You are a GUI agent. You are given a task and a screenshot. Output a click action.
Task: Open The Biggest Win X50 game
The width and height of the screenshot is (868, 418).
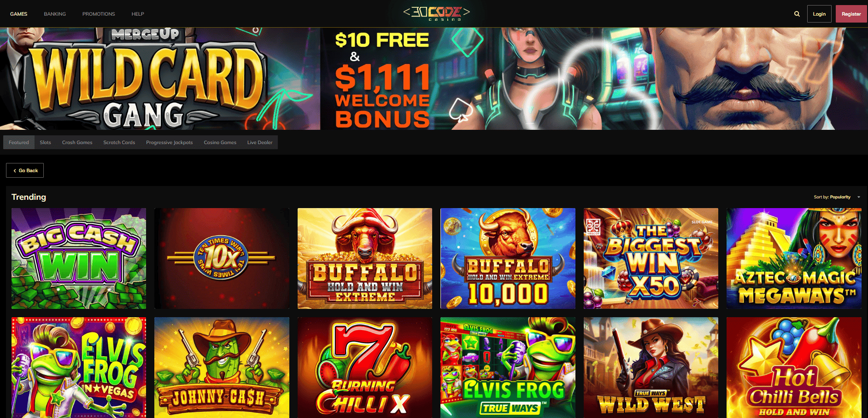651,258
